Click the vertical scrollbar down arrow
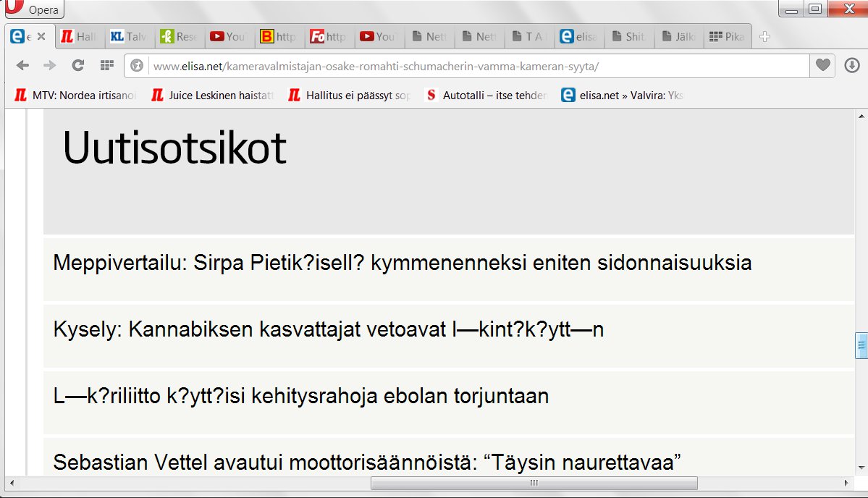The width and height of the screenshot is (868, 498). pos(861,468)
